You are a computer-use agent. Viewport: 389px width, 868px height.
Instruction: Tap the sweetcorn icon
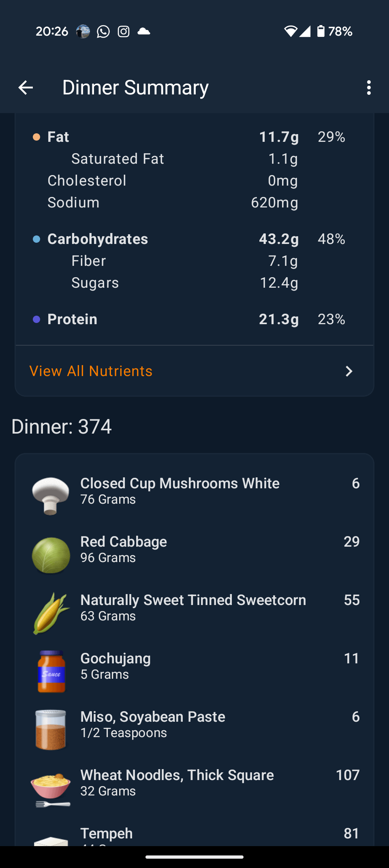(51, 613)
